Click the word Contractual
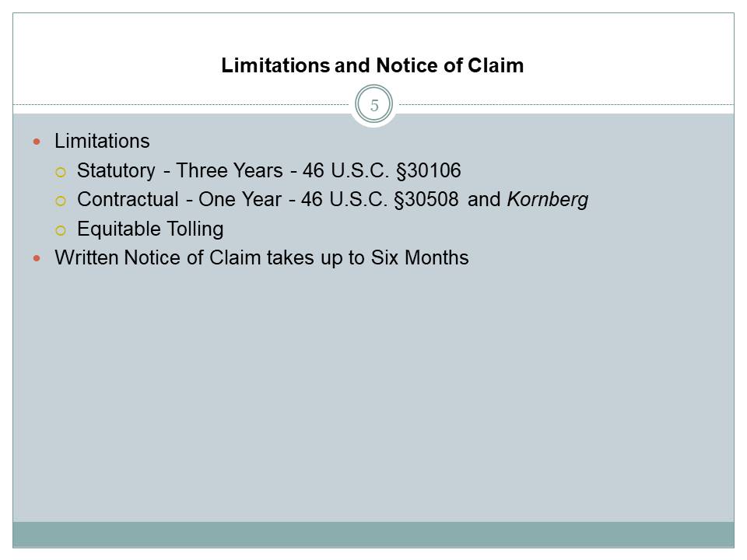 128,200
